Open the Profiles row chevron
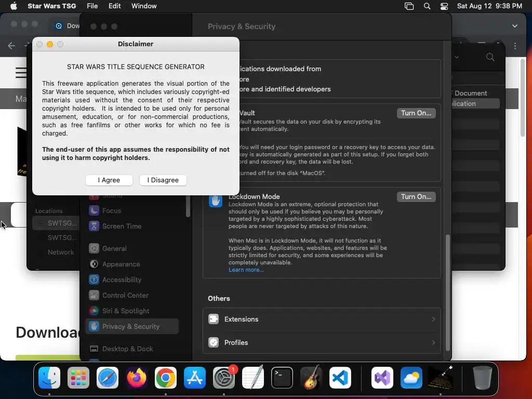 pyautogui.click(x=433, y=343)
